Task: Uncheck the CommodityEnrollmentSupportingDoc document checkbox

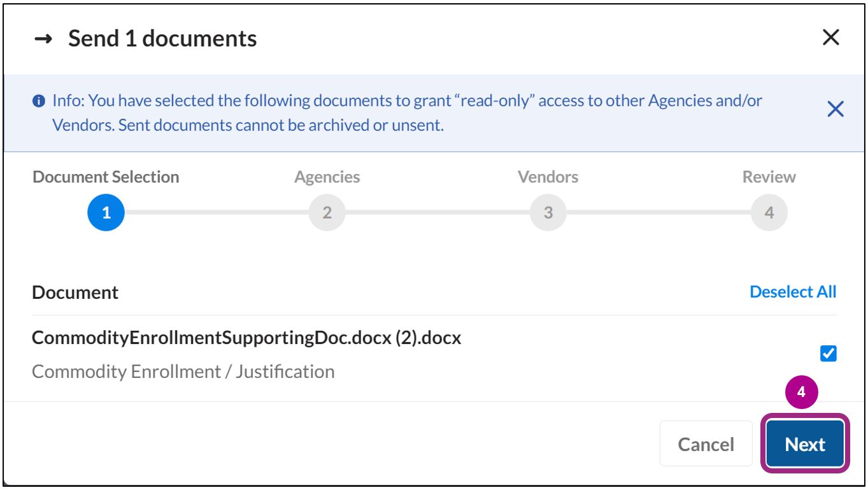Action: coord(829,353)
